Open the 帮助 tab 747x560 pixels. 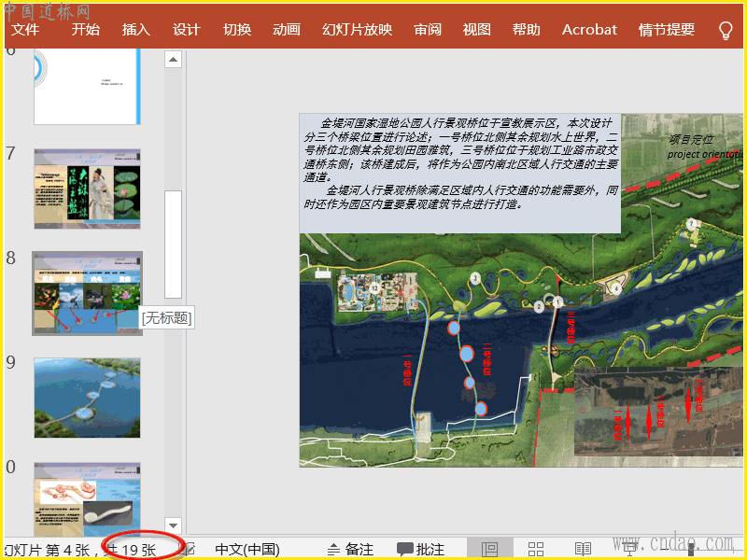[527, 30]
